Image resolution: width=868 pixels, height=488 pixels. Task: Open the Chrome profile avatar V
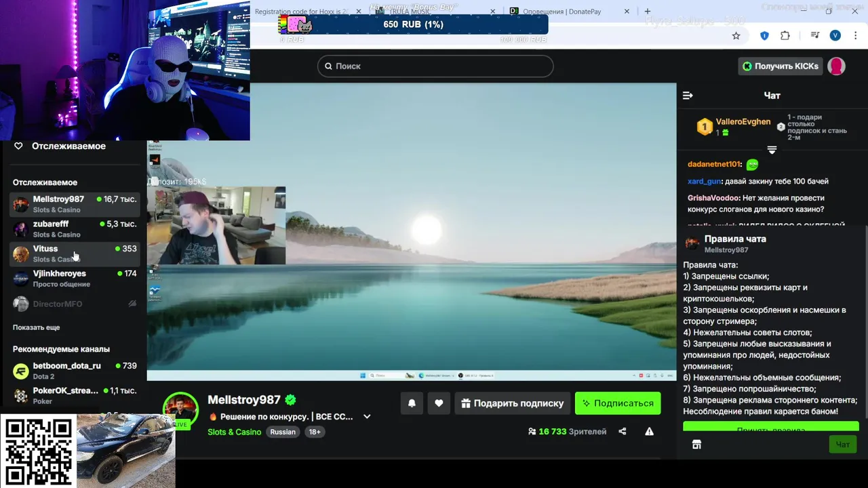(835, 35)
